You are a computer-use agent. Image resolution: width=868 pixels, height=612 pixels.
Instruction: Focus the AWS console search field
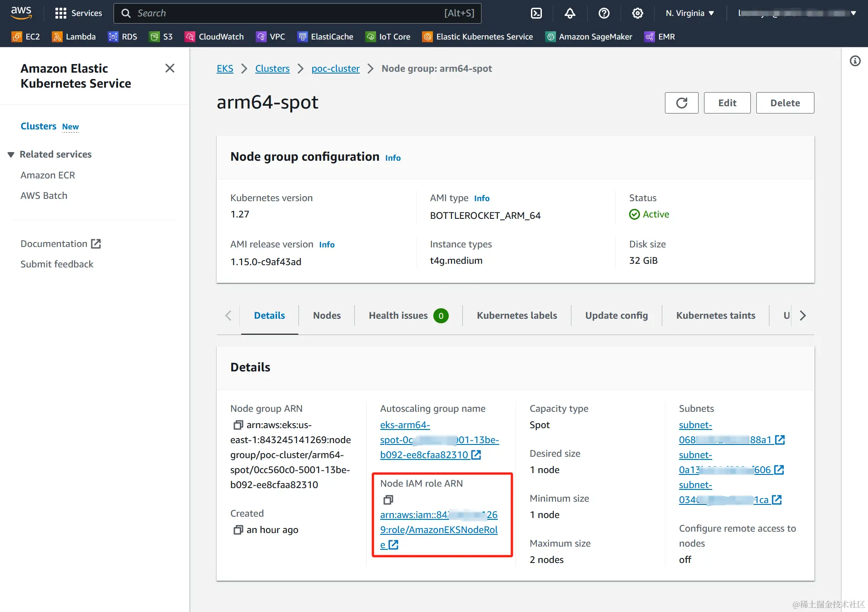click(298, 13)
